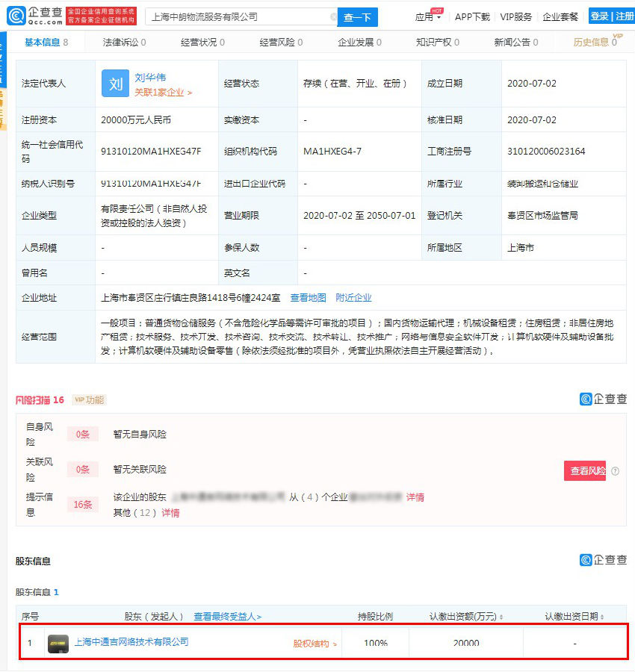635x672 pixels.
Task: Open shareholder 上海中通吉网络技术有限公司 link
Action: [131, 641]
